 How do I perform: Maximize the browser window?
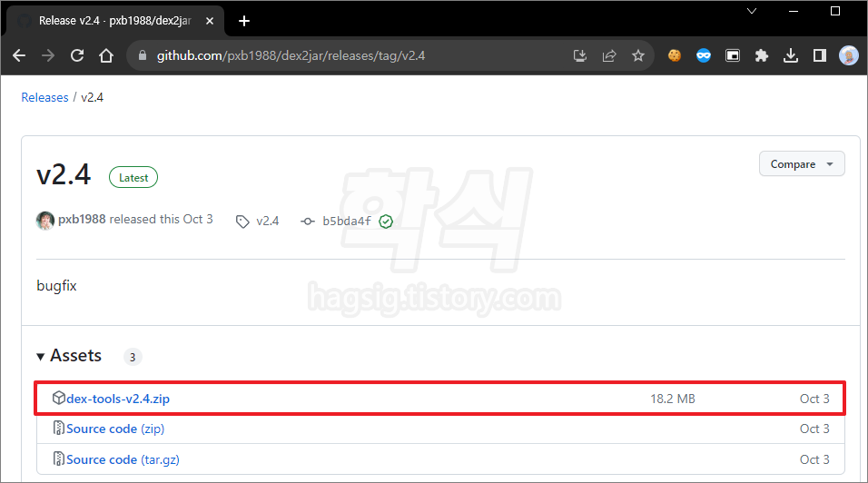tap(835, 11)
